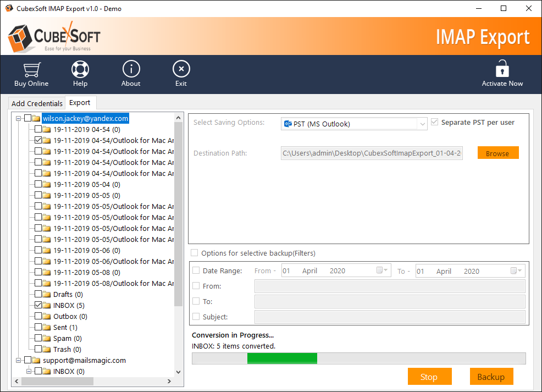The height and width of the screenshot is (392, 542).
Task: Click the Subject filter text field
Action: pos(390,317)
